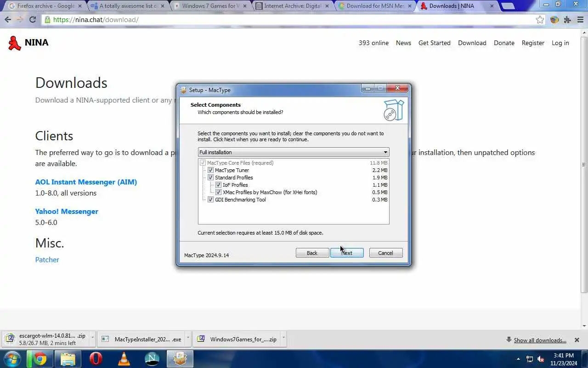
Task: Launch VLC media player from taskbar
Action: [x=124, y=359]
